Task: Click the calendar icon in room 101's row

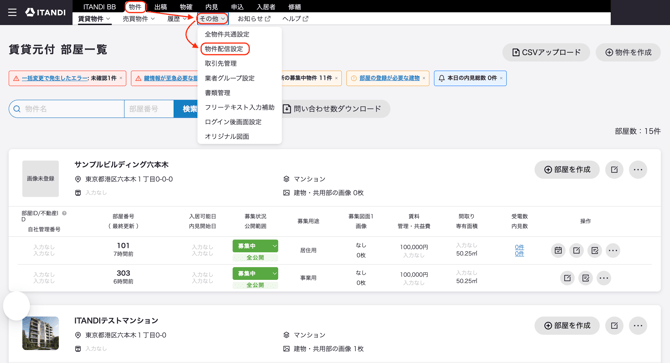Action: click(x=558, y=251)
